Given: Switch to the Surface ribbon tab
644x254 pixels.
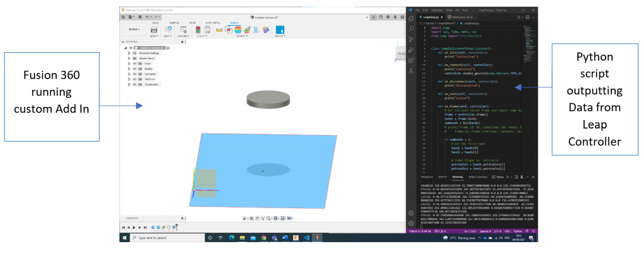Looking at the screenshot, I should pos(174,23).
